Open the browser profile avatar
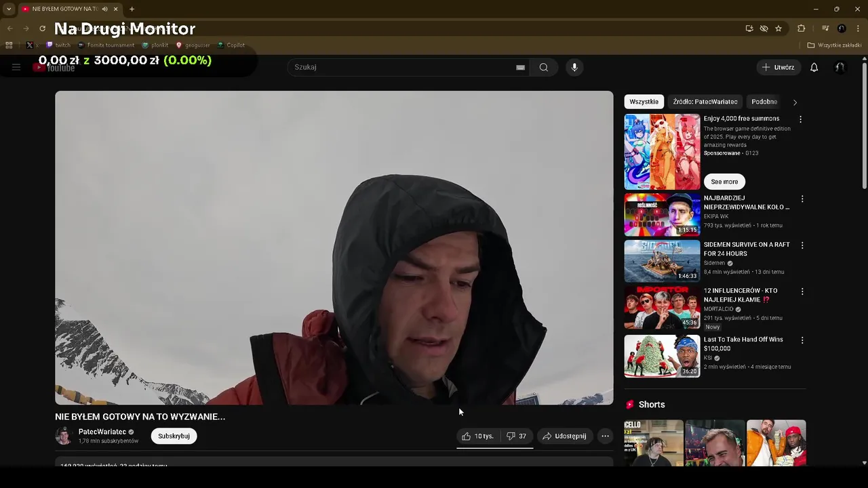This screenshot has width=868, height=488. pyautogui.click(x=842, y=28)
